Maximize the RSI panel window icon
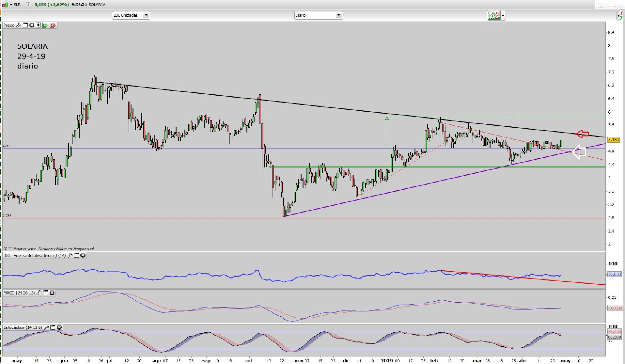This screenshot has width=625, height=364. tap(77, 256)
